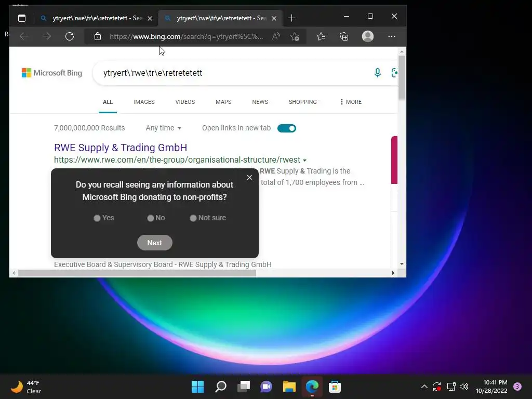Launch Teams Chat from taskbar
This screenshot has width=532, height=399.
(x=267, y=387)
